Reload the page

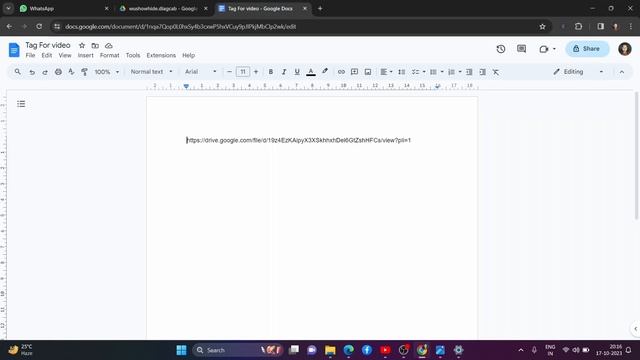[x=39, y=27]
